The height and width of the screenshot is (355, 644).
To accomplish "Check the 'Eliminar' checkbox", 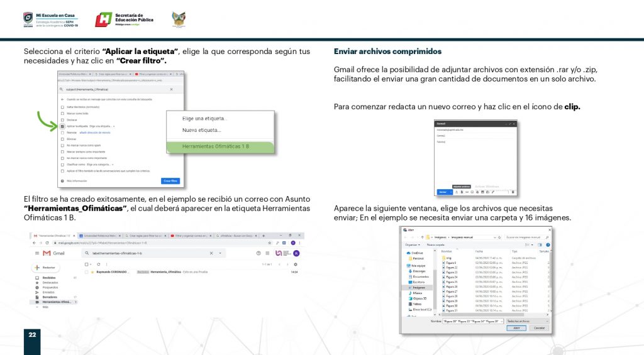I will [62, 139].
